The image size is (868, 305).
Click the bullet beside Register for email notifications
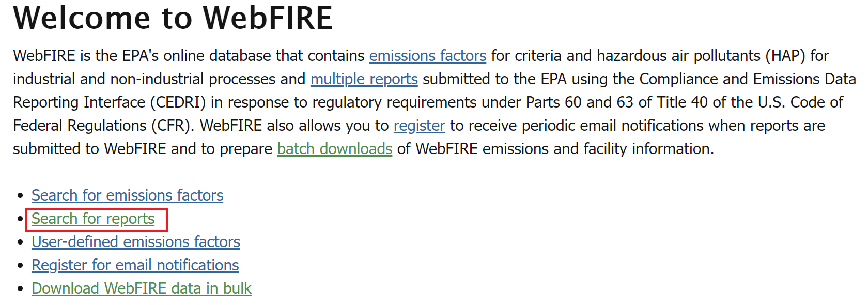tap(21, 266)
